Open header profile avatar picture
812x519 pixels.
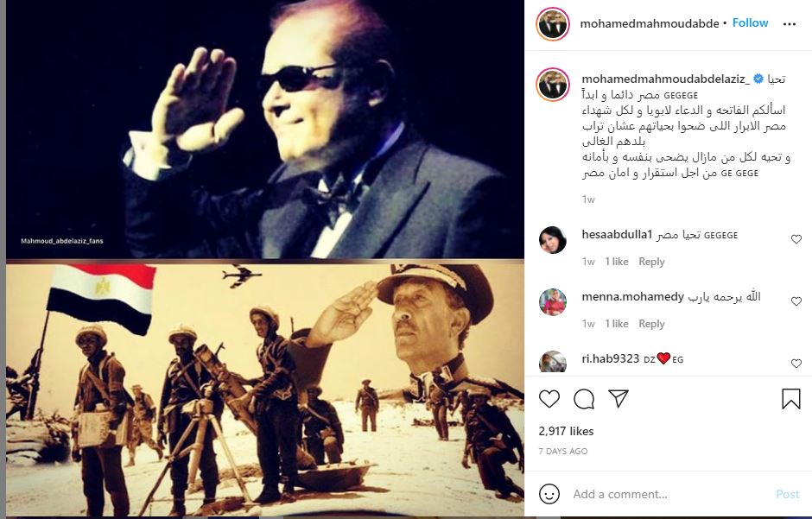coord(553,24)
